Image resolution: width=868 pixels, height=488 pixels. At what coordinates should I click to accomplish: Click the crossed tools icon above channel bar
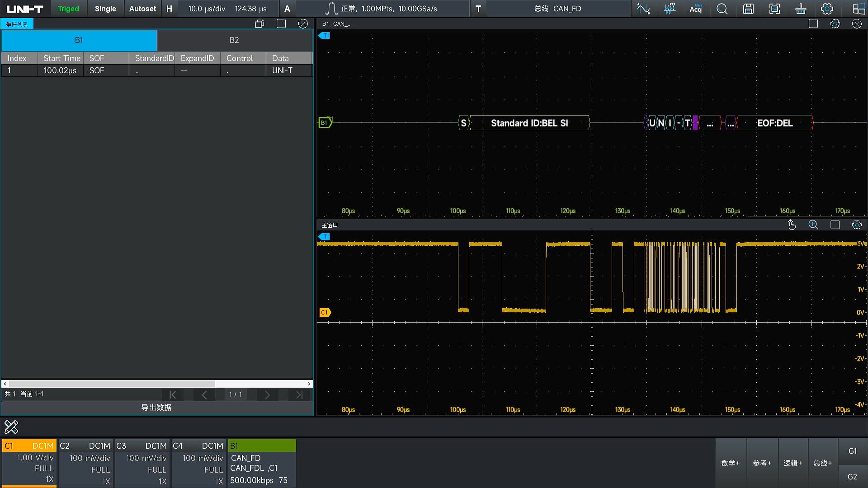click(x=11, y=427)
